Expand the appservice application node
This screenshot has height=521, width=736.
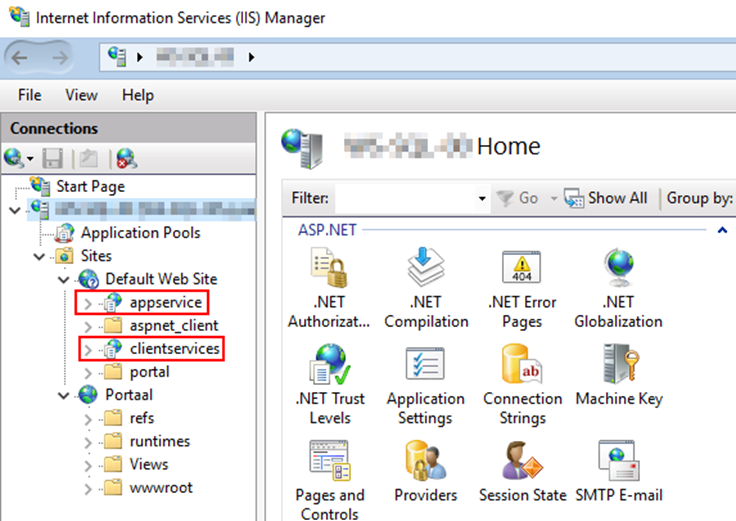pos(87,302)
